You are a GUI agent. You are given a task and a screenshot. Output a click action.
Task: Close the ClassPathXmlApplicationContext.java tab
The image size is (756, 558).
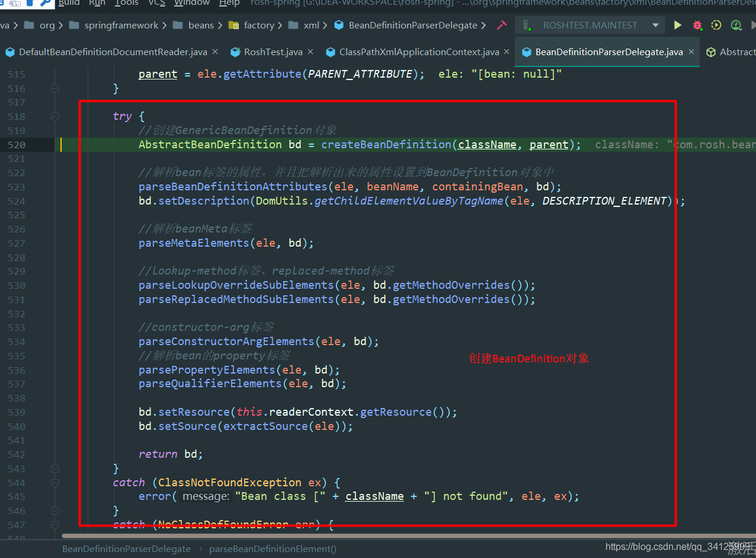pyautogui.click(x=507, y=52)
